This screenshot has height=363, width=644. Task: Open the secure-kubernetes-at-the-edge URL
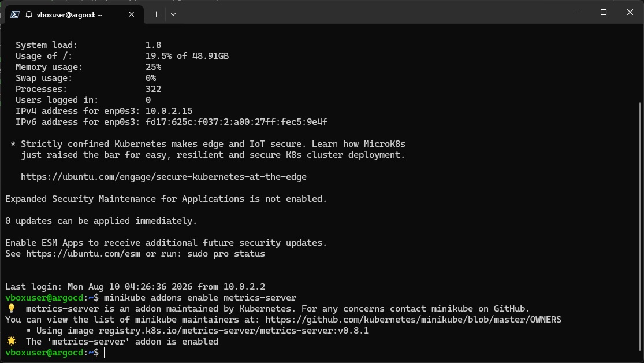(x=163, y=177)
